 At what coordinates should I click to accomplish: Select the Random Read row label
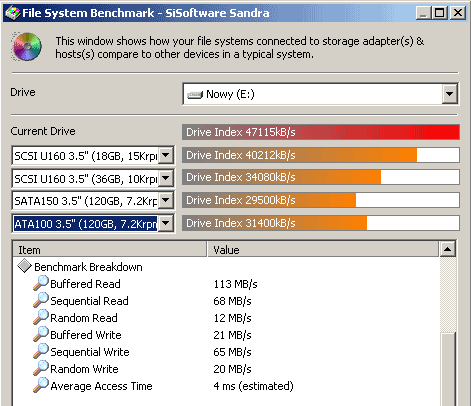84,318
